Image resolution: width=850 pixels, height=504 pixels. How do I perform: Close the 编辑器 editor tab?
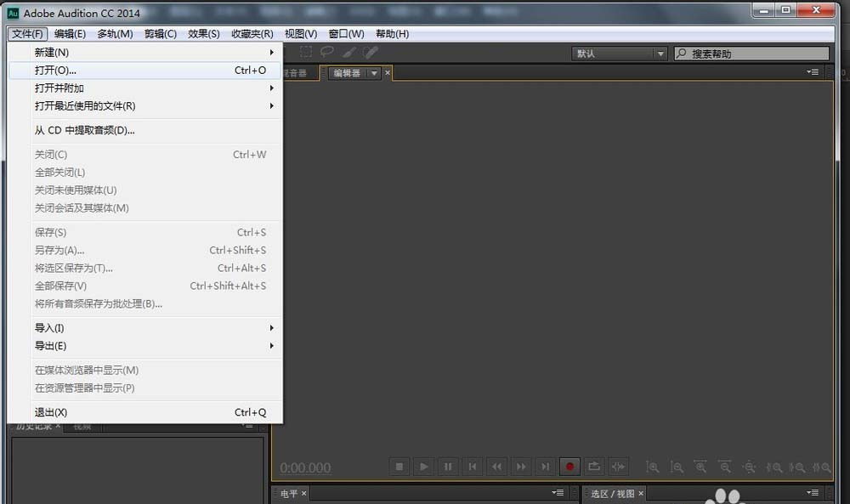(387, 72)
